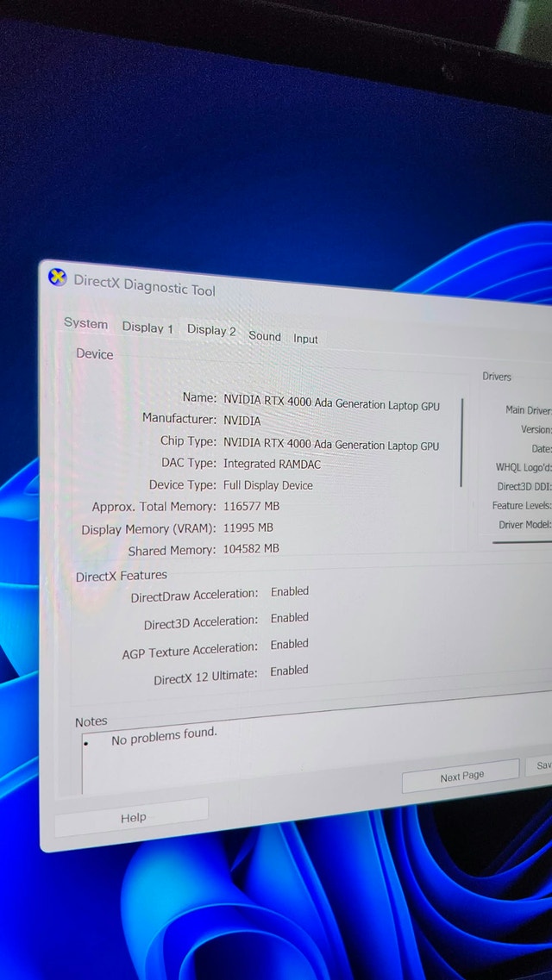Select the Name value NVIDIA RTX 4000 Ada
The height and width of the screenshot is (980, 552).
331,403
